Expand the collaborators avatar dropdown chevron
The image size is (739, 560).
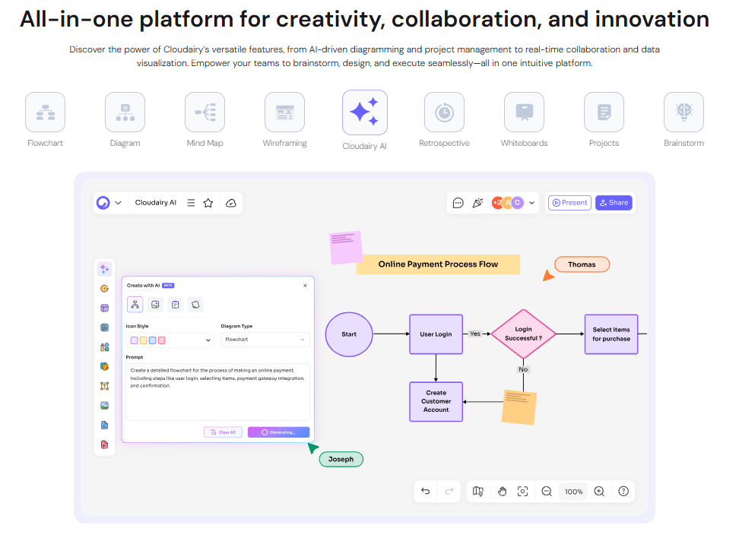(531, 203)
